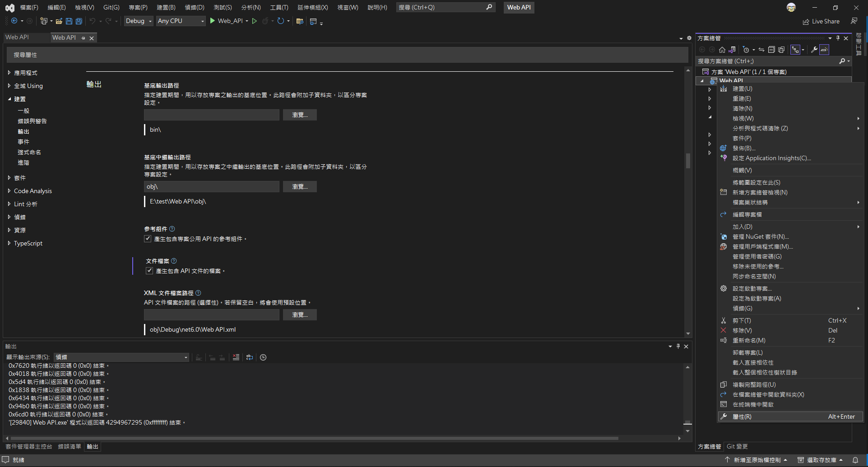The image size is (868, 467).
Task: Click property page vertical scrollbar thumb
Action: [x=688, y=161]
